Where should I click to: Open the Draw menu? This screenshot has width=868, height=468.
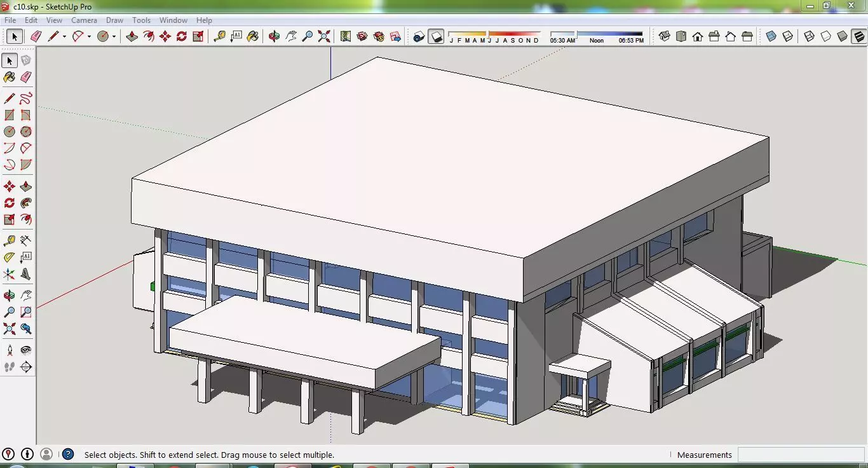[115, 20]
